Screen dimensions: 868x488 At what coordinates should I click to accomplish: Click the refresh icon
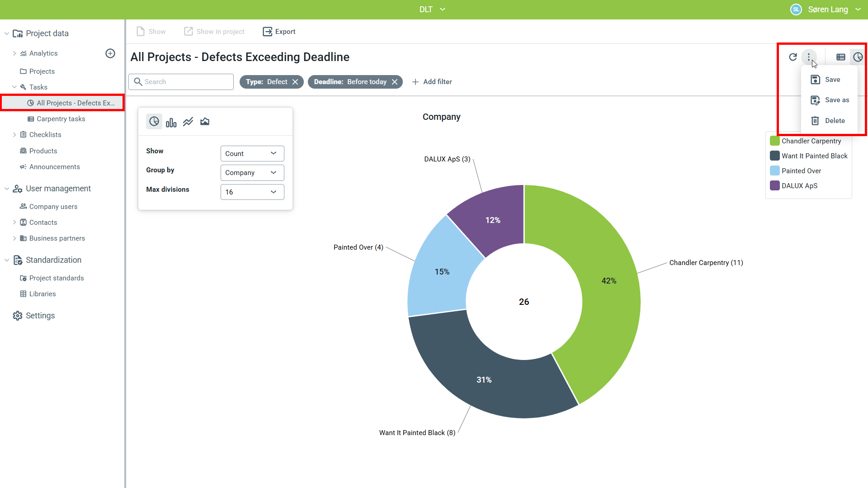click(793, 57)
